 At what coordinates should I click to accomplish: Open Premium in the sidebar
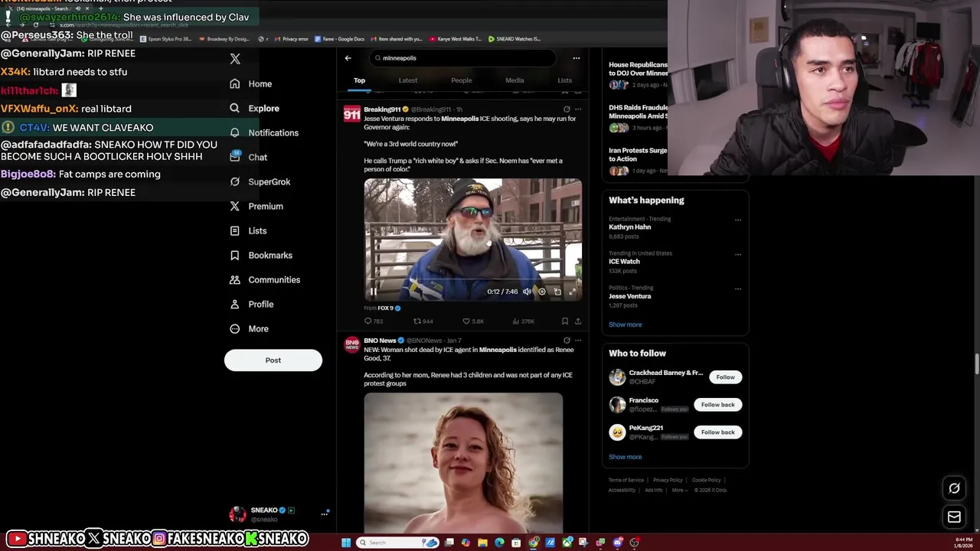(256, 206)
